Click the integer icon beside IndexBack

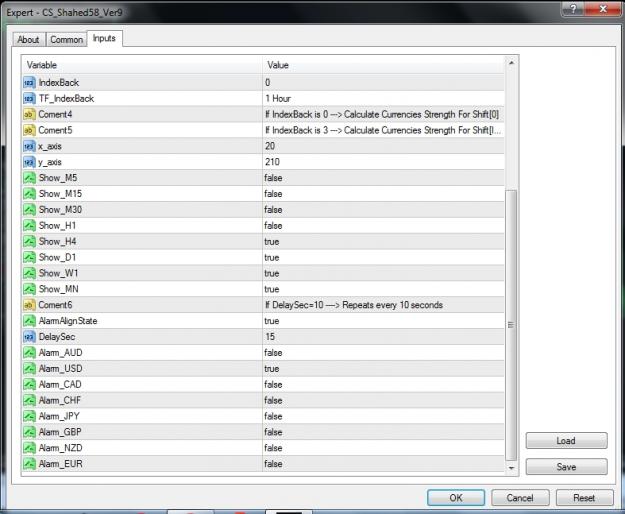[29, 82]
